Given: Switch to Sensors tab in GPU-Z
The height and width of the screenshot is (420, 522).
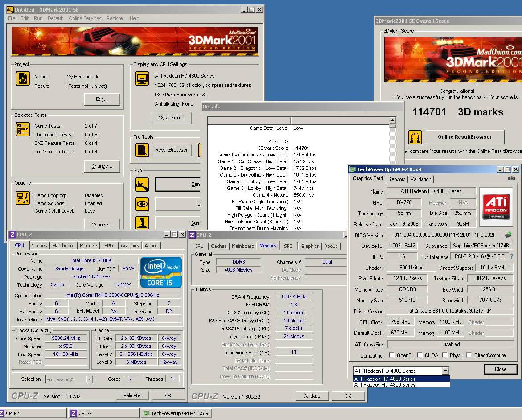Looking at the screenshot, I should [x=397, y=179].
